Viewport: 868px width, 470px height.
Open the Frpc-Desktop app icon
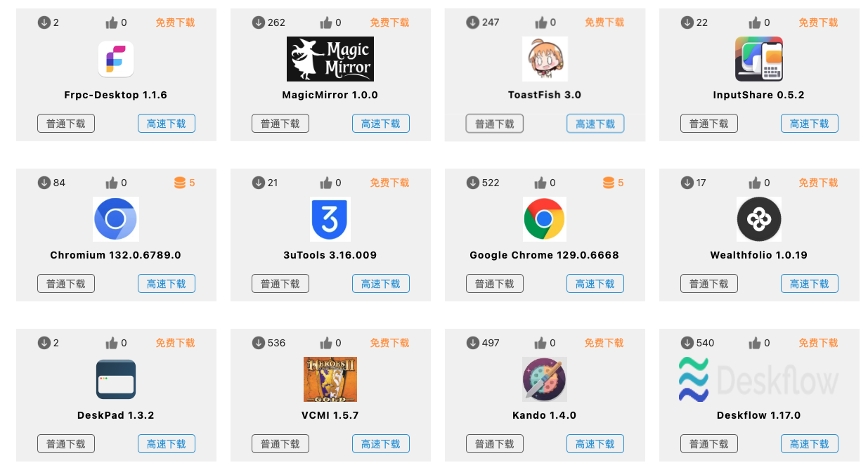(116, 59)
